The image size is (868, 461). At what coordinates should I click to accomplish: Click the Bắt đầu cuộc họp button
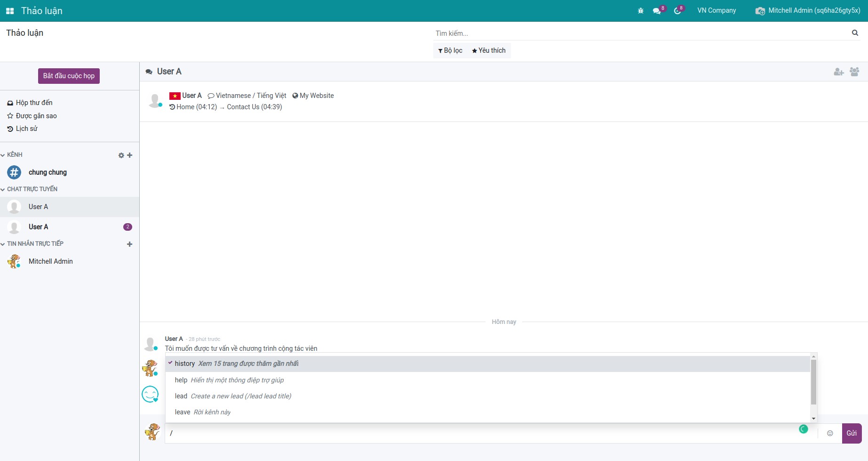coord(69,76)
